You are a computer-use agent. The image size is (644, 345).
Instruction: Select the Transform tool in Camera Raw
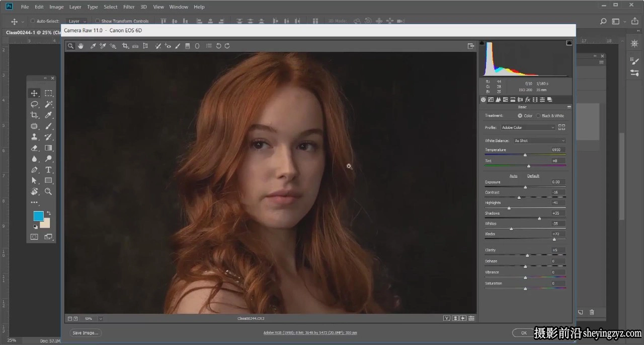145,46
